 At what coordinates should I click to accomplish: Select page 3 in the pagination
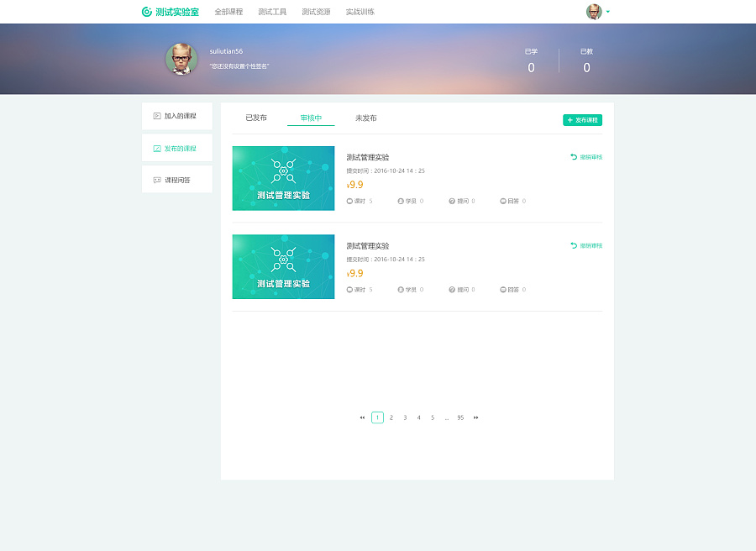coord(404,417)
